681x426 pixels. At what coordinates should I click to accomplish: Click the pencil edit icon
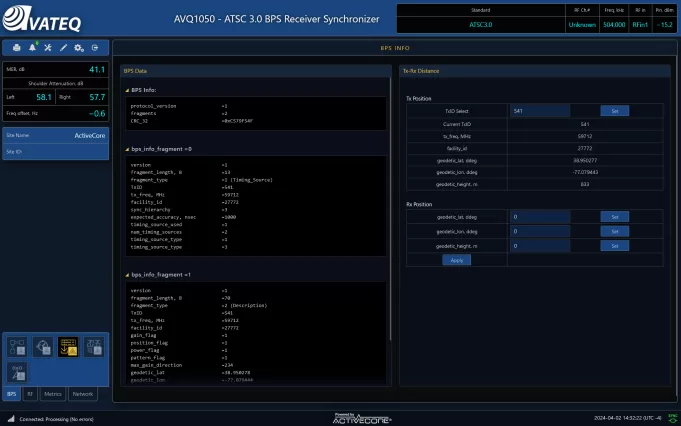[63, 48]
